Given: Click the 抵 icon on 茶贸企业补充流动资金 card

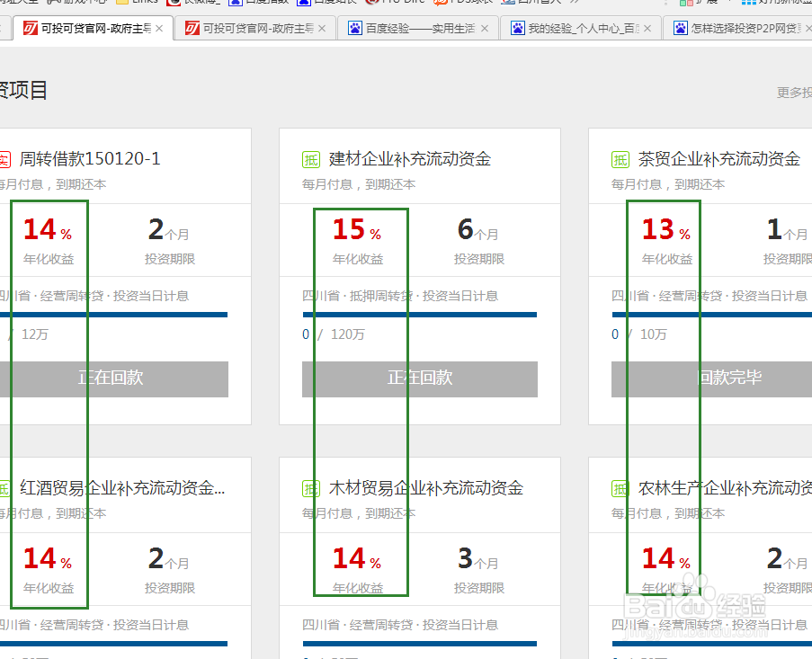Looking at the screenshot, I should (x=620, y=158).
